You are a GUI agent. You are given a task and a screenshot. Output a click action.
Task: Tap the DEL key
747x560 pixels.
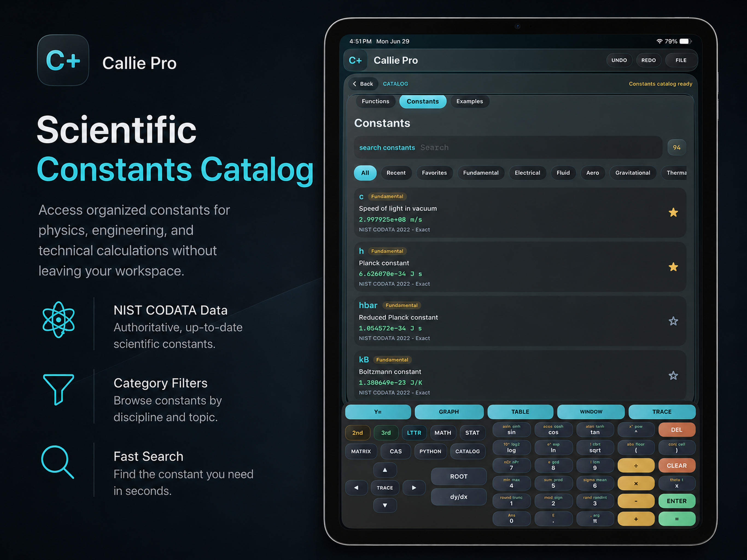pos(677,430)
